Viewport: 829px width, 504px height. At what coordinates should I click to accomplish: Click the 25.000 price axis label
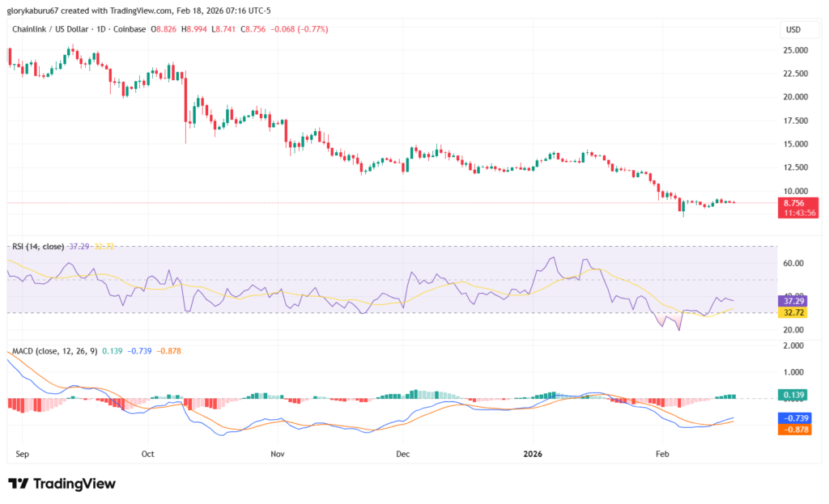pyautogui.click(x=795, y=50)
